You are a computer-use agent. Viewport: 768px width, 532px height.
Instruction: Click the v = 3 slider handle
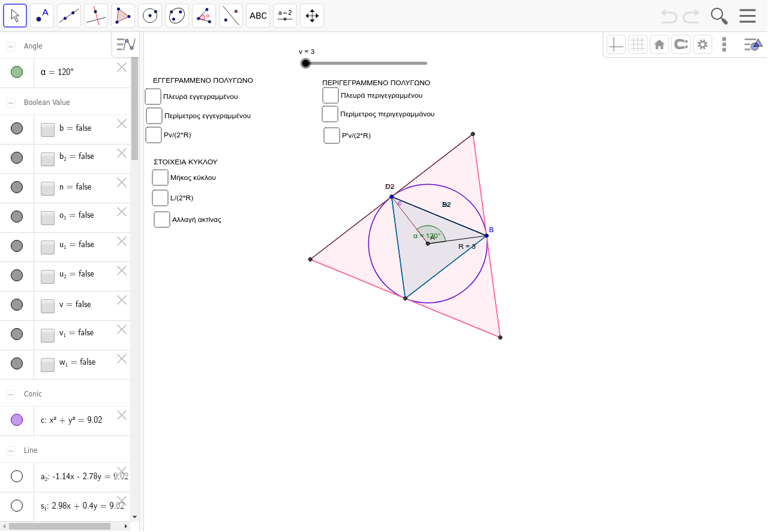306,63
